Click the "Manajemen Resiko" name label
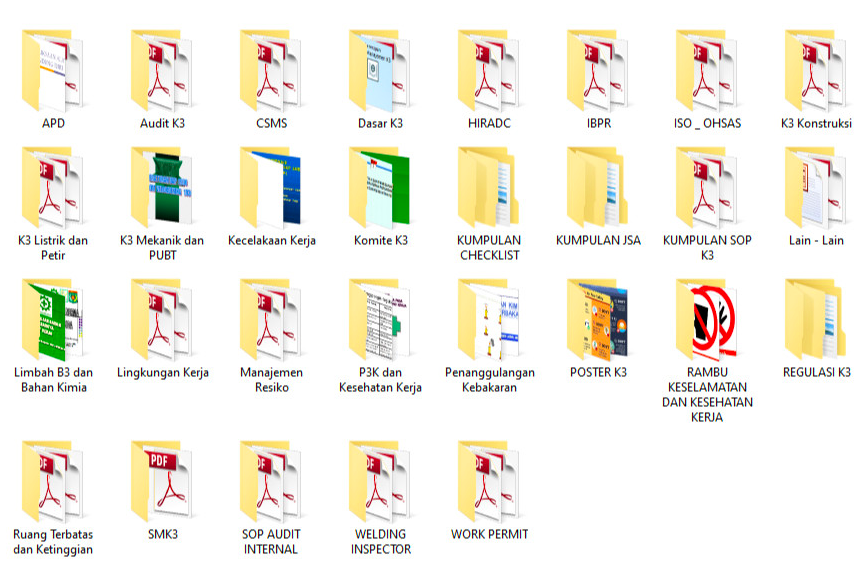 coord(271,380)
